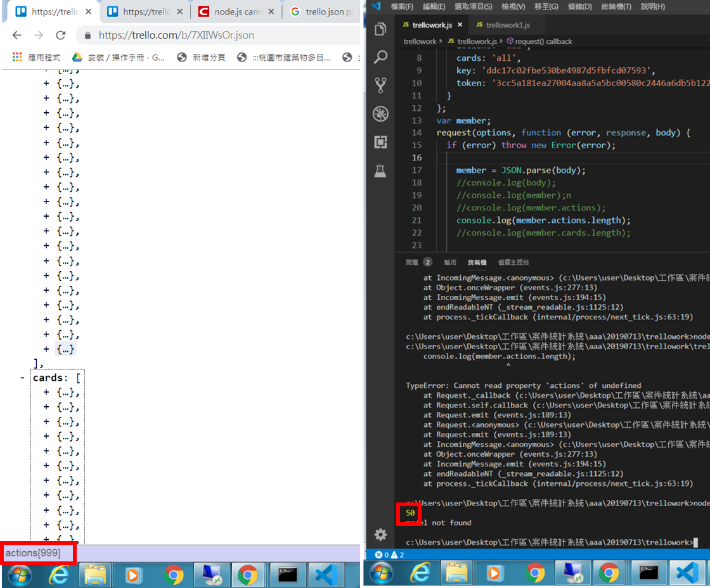The height and width of the screenshot is (588, 710).
Task: Open the Search icon in VS Code sidebar
Action: tap(380, 57)
